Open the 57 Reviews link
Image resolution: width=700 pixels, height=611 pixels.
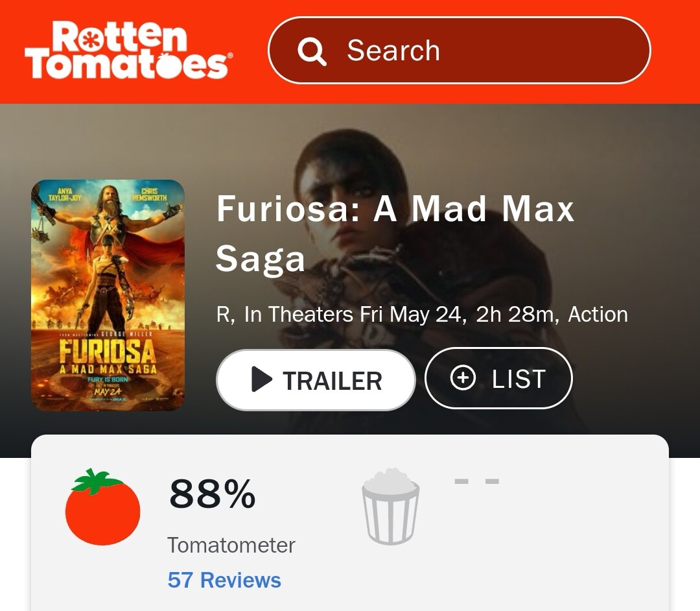[x=224, y=580]
